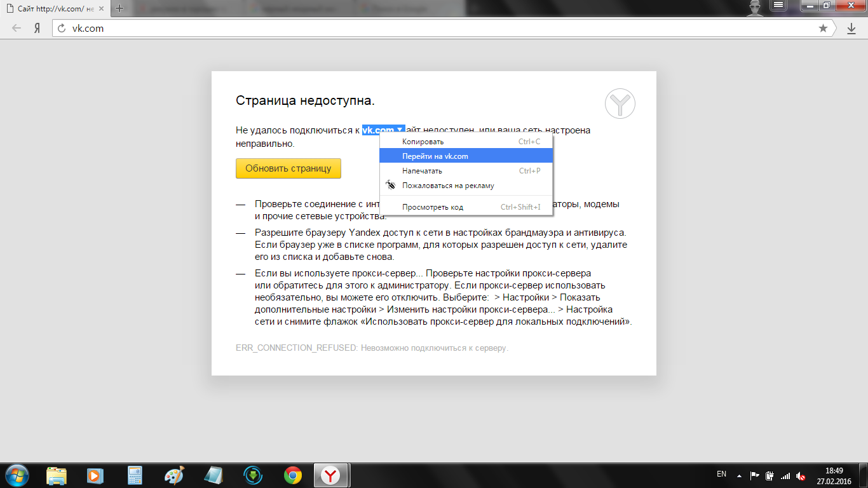
Task: Show hidden tray icons with the up arrow
Action: [739, 475]
